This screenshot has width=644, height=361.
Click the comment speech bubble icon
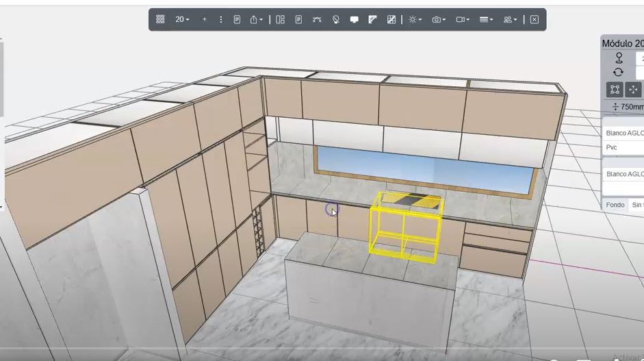point(355,20)
